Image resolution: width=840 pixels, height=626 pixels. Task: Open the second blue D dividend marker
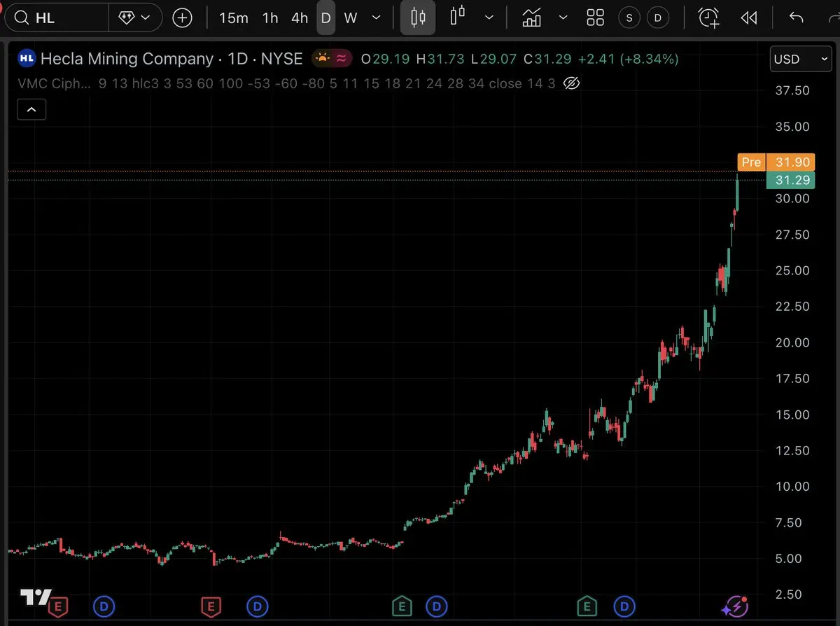point(258,606)
